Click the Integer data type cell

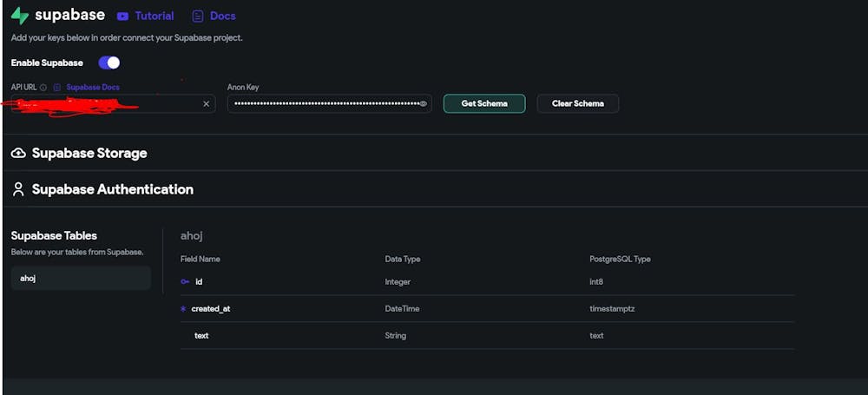pyautogui.click(x=398, y=282)
